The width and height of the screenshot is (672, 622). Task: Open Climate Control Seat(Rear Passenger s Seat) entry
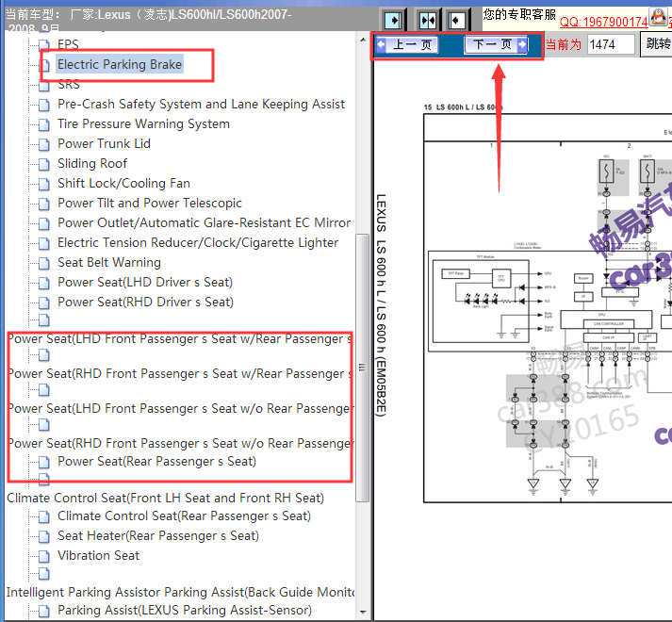click(x=185, y=516)
